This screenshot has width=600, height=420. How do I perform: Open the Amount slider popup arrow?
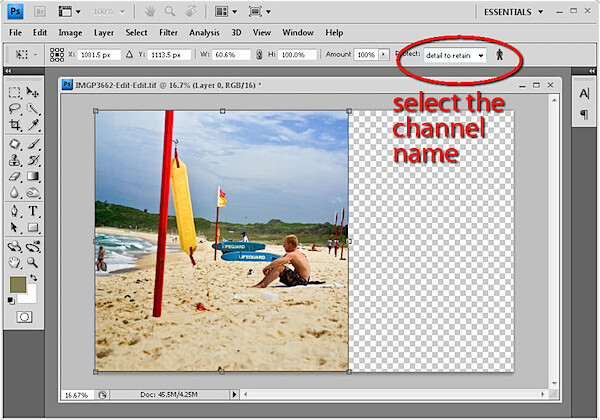pyautogui.click(x=383, y=55)
